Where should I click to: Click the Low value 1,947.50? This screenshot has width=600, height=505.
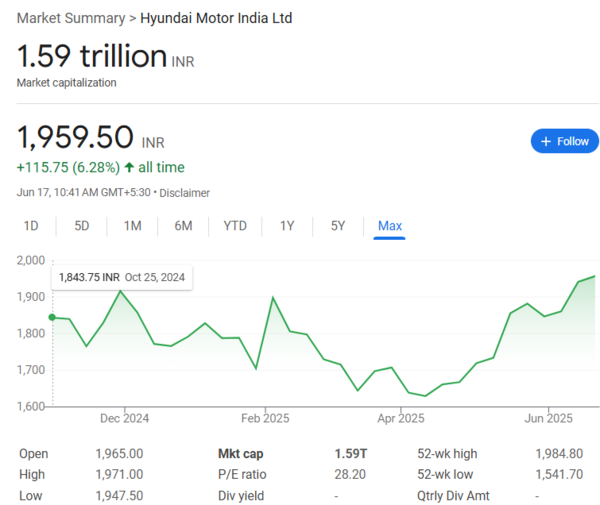click(x=119, y=496)
